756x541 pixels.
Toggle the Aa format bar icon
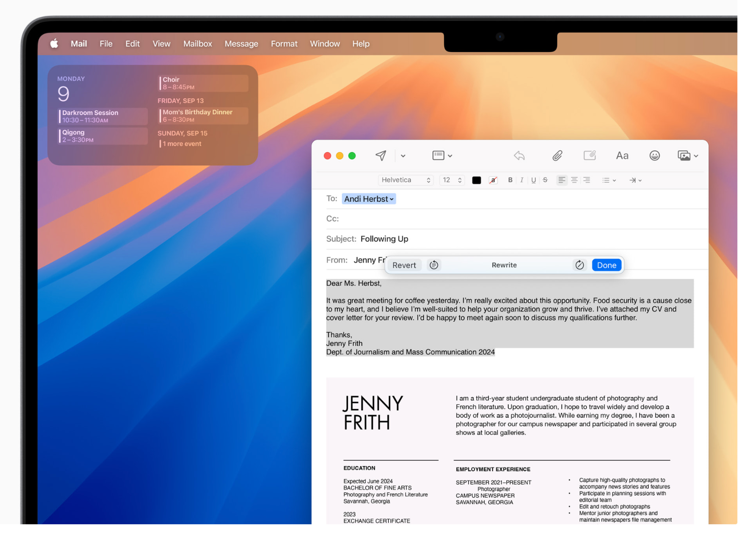pos(622,156)
